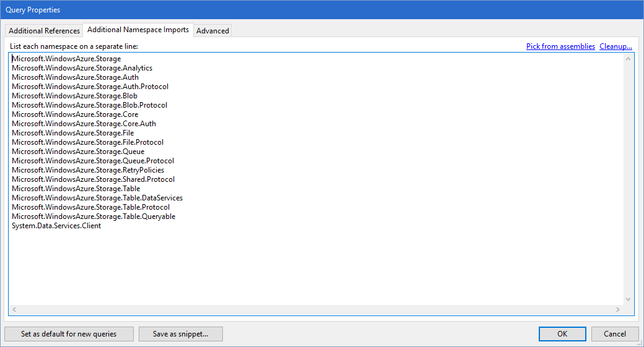
Task: Switch to the Additional References tab
Action: [x=44, y=31]
